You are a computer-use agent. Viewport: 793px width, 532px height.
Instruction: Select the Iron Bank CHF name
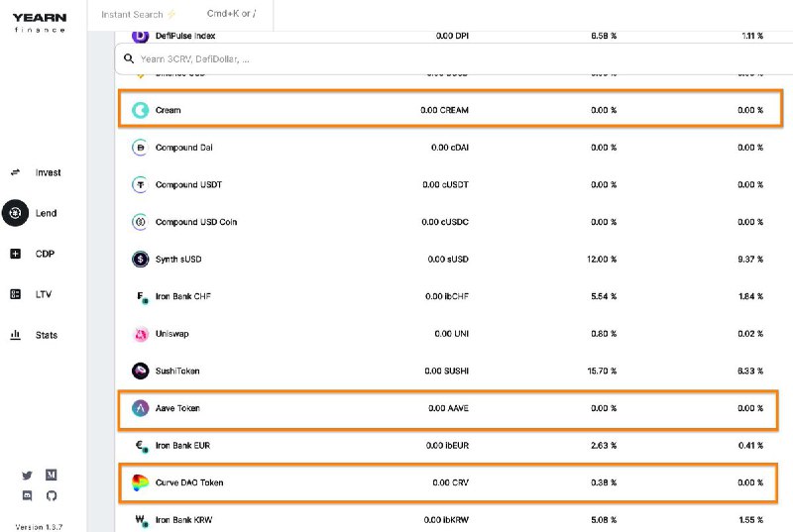tap(183, 296)
